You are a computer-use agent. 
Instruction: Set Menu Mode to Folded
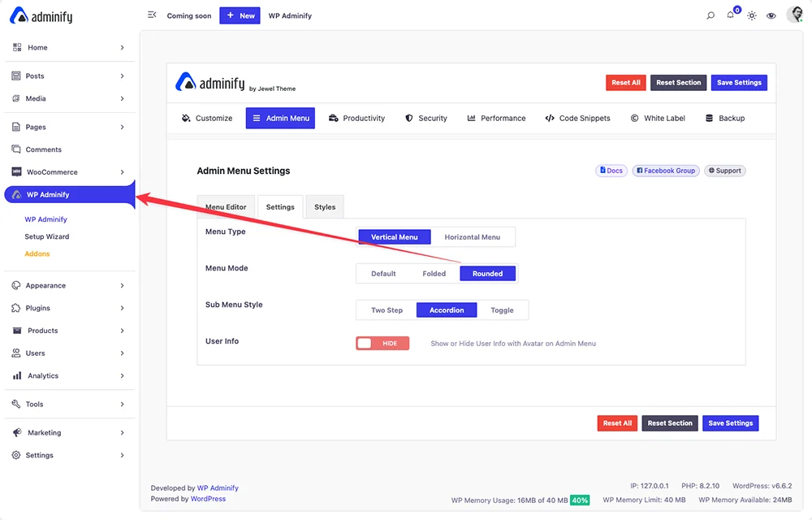tap(434, 274)
